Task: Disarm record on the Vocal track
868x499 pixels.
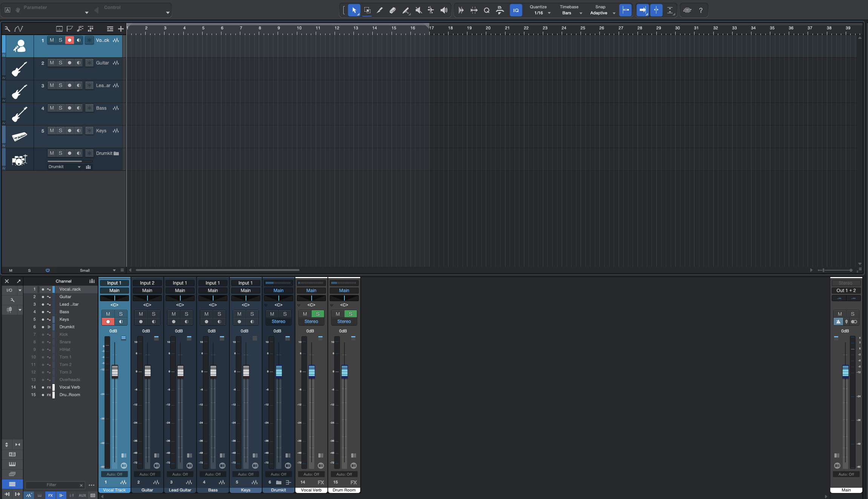Action: point(69,40)
